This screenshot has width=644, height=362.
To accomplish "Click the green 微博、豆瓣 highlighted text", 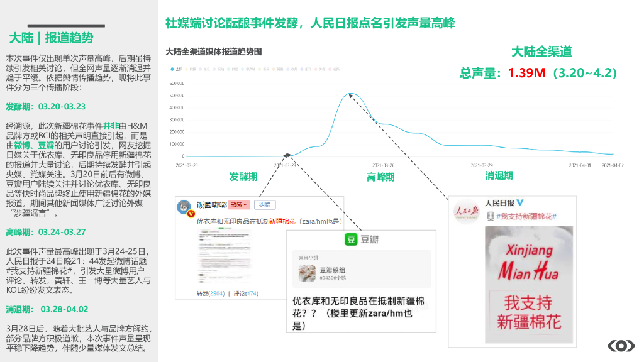I will (34, 145).
